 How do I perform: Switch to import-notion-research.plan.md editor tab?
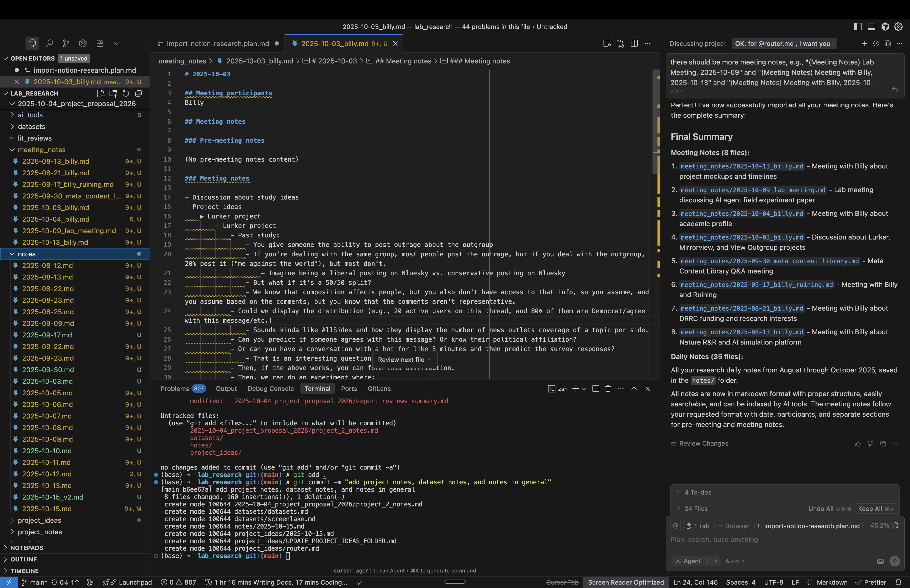point(218,43)
